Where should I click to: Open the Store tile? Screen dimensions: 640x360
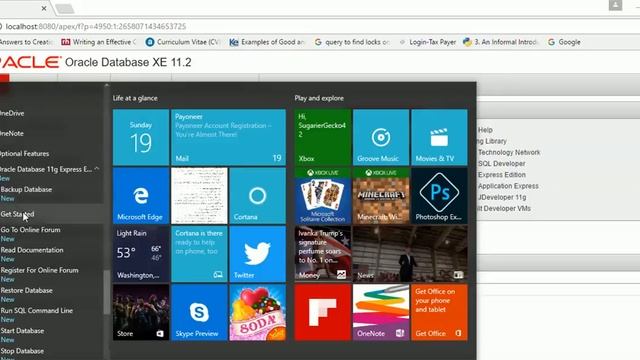(141, 312)
